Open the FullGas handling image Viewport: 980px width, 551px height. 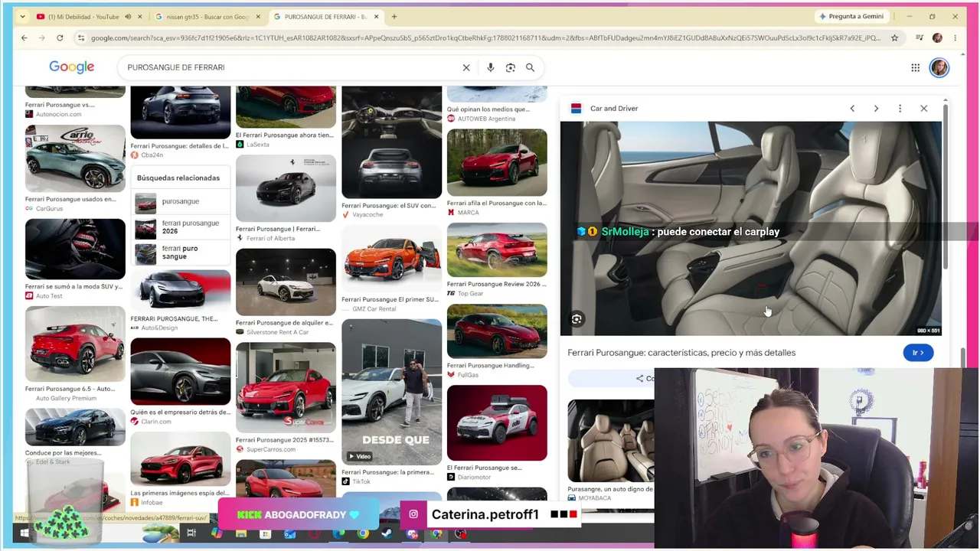point(497,331)
